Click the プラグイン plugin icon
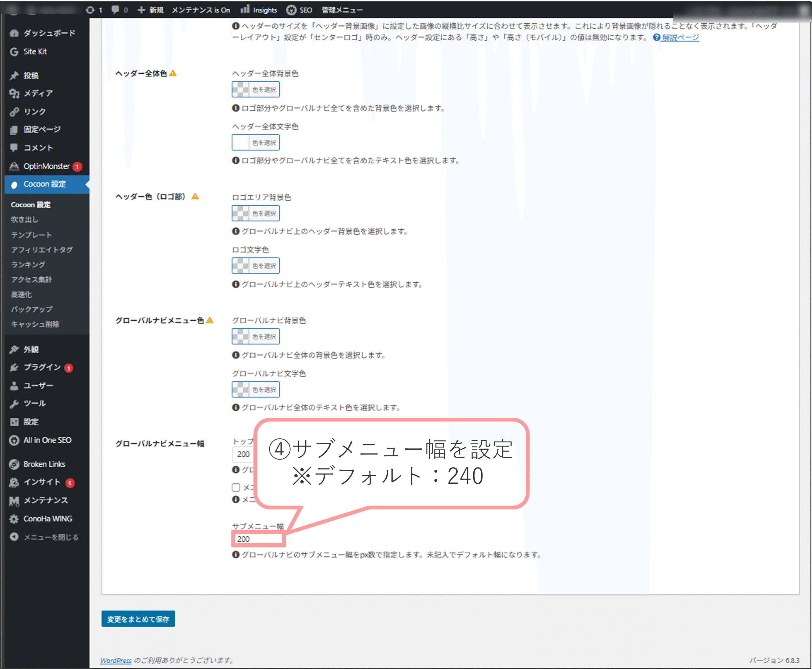 tap(14, 367)
